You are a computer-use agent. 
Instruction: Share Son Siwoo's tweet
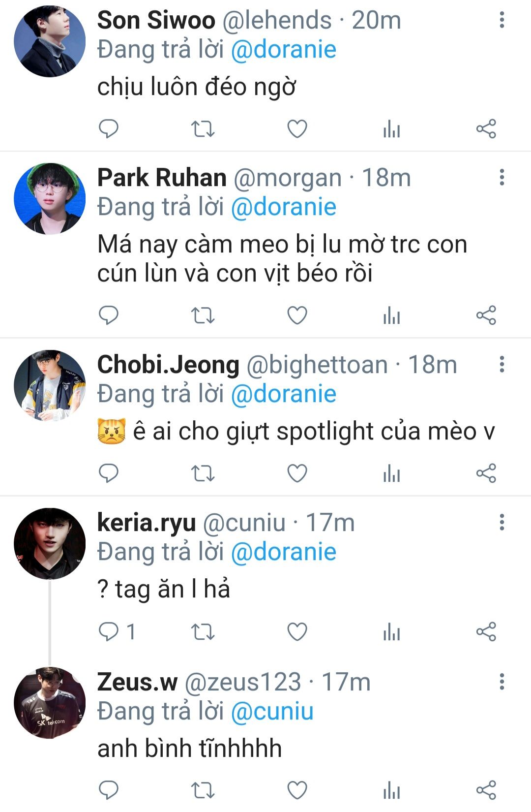(x=486, y=129)
